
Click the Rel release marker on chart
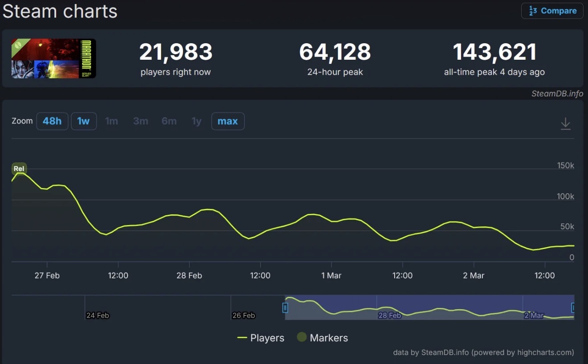(19, 168)
